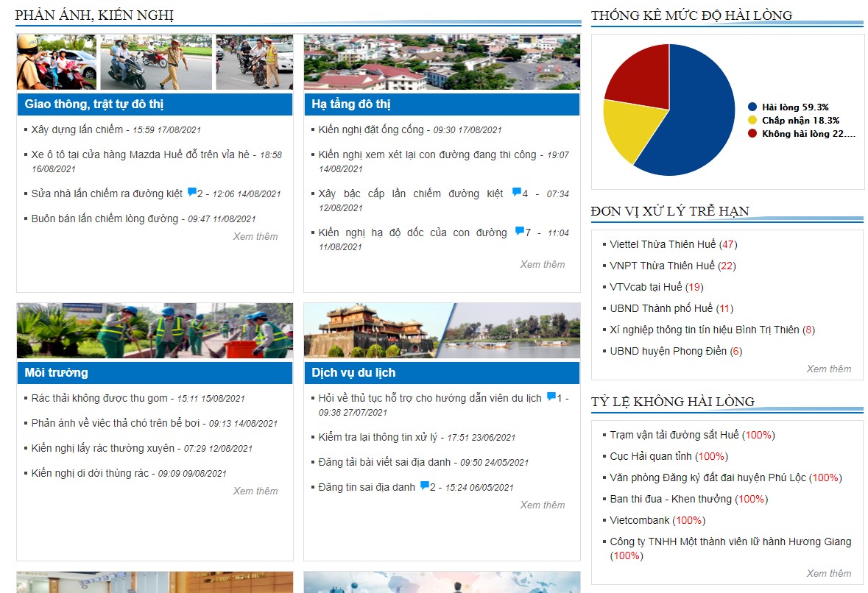Expand Môi trường list with Xem thêm
868x593 pixels.
pos(255,491)
